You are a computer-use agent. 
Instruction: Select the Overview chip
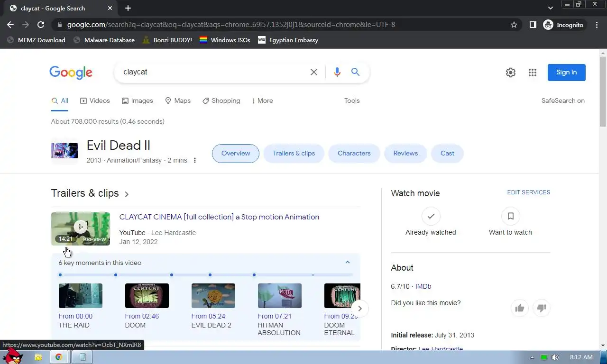click(236, 154)
